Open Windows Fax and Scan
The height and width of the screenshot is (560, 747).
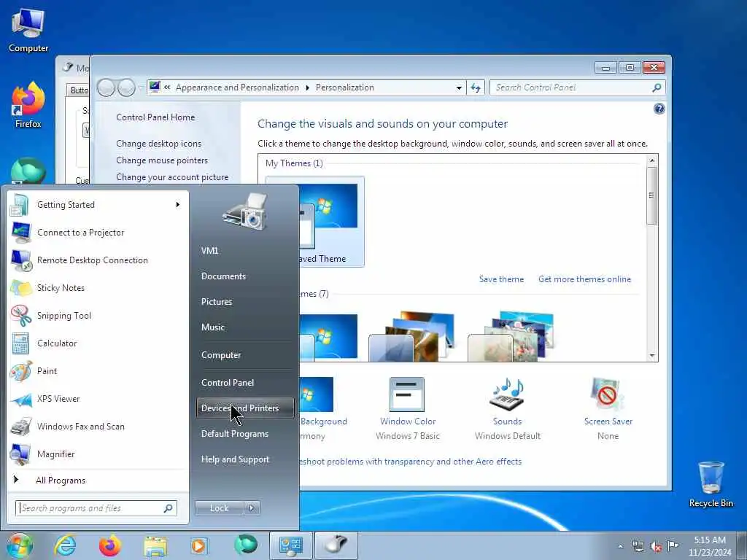point(98,426)
